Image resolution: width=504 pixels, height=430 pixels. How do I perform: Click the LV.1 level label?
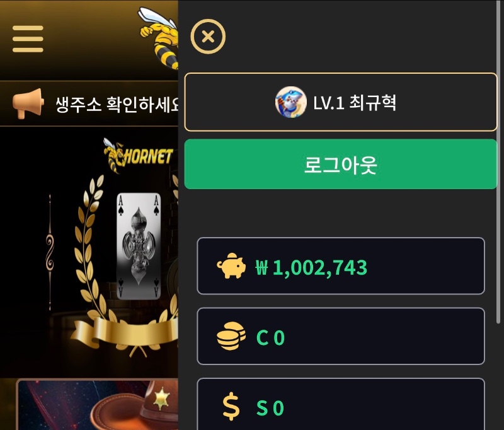329,103
